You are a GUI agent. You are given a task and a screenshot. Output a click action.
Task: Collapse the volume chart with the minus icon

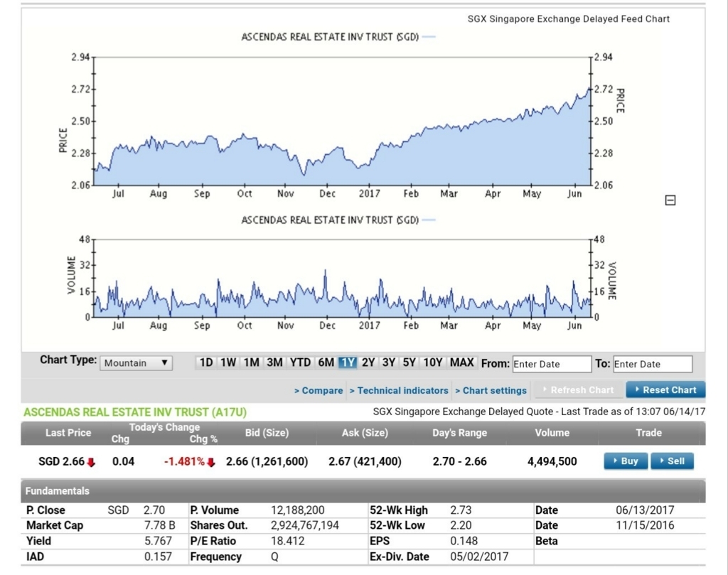point(670,201)
